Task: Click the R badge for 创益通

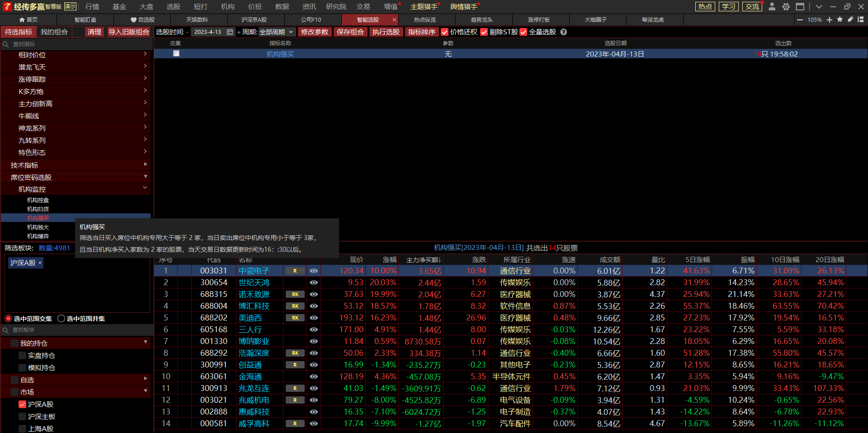Action: pos(295,365)
